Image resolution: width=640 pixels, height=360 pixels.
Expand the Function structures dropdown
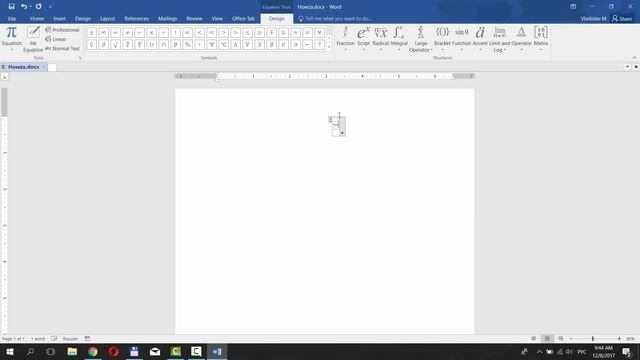point(462,39)
